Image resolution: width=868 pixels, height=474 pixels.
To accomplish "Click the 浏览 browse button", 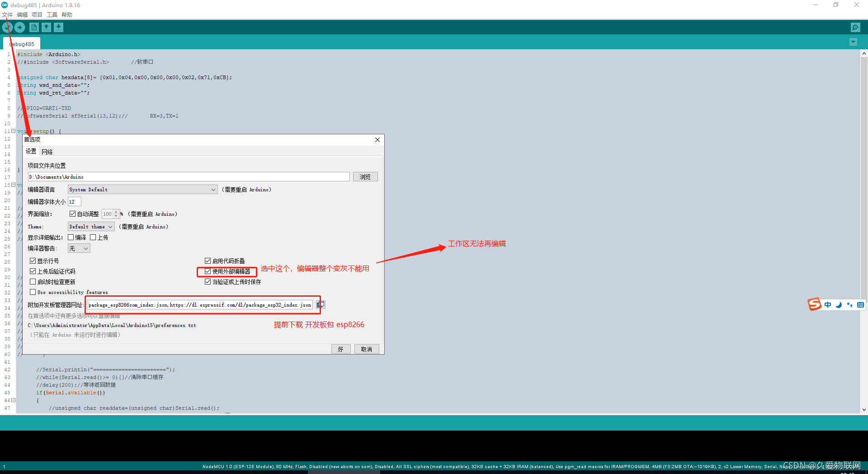I will pos(365,177).
